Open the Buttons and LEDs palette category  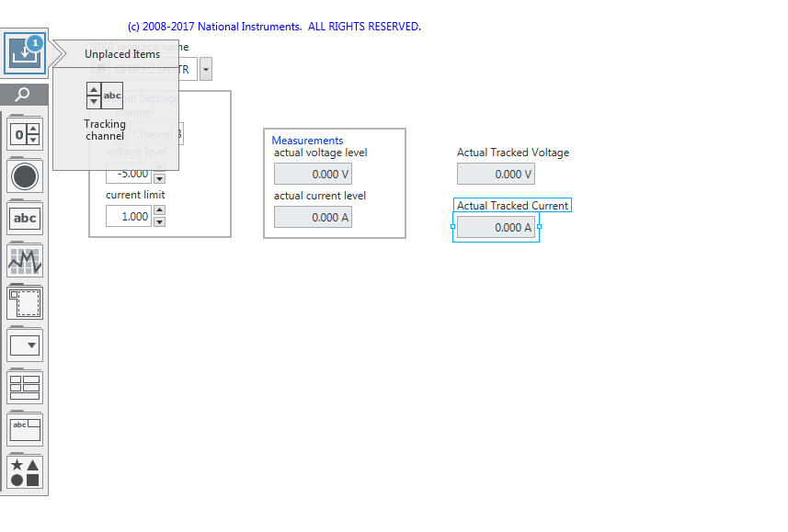pos(25,176)
